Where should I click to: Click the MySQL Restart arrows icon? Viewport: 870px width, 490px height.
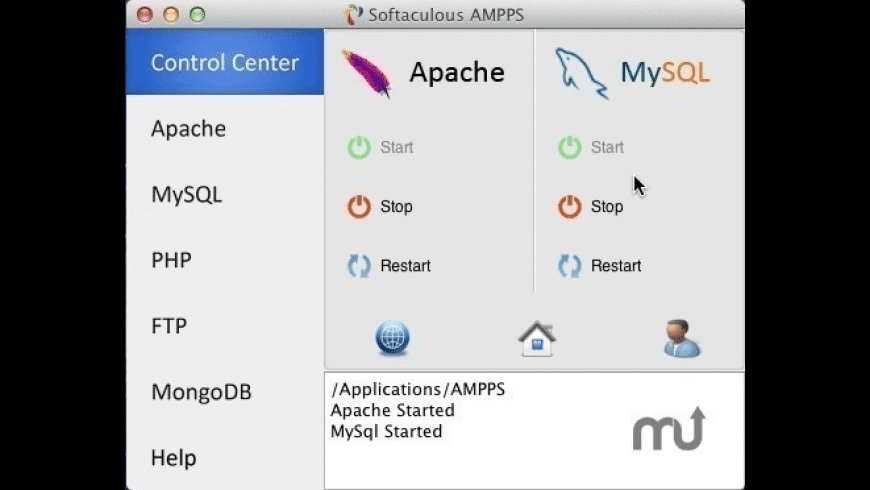[x=569, y=266]
